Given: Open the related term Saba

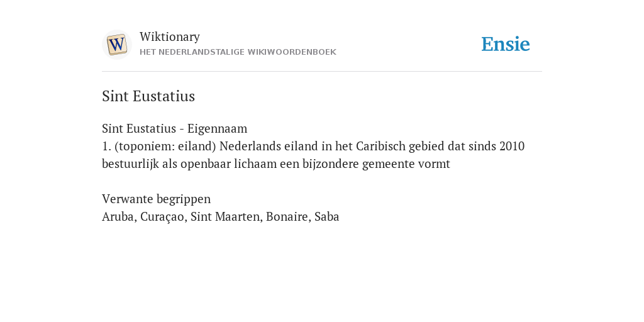Looking at the screenshot, I should [327, 216].
